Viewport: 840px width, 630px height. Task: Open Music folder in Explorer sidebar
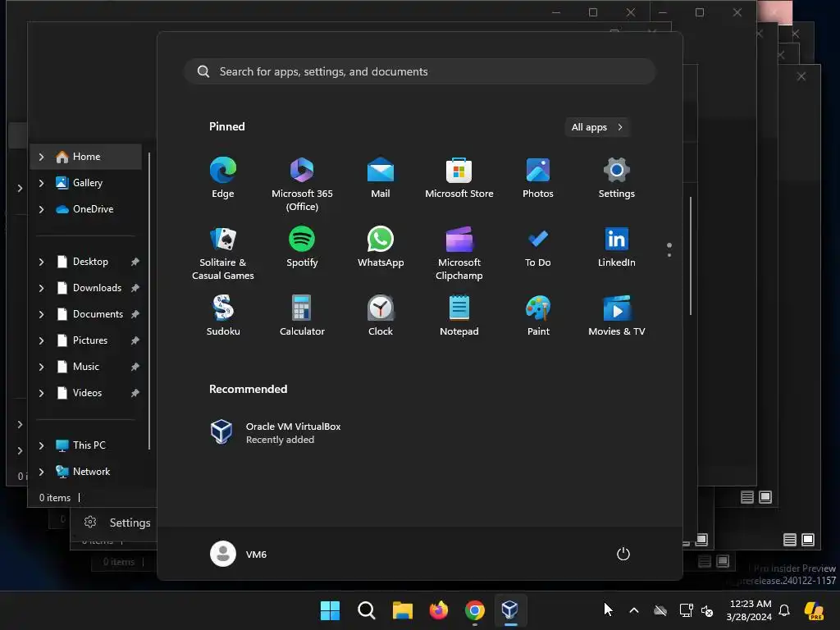[85, 367]
